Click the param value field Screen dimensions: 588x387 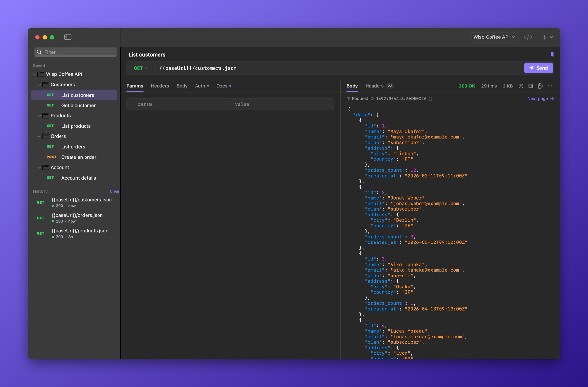(283, 104)
